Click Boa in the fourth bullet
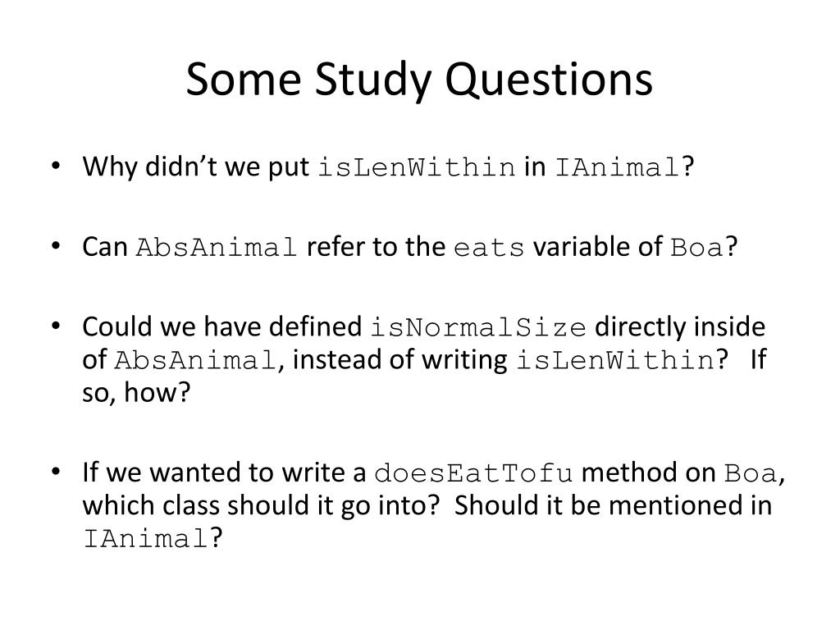The width and height of the screenshot is (840, 630). (x=751, y=473)
